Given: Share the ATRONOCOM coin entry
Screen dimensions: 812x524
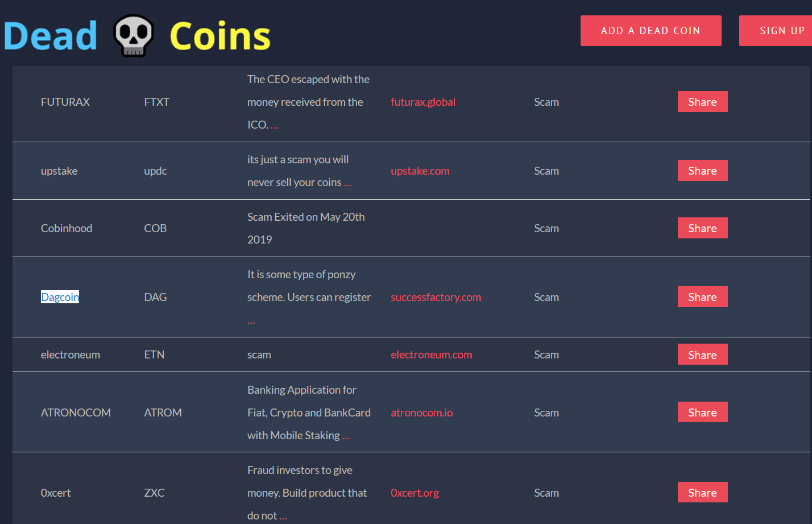Looking at the screenshot, I should [702, 412].
